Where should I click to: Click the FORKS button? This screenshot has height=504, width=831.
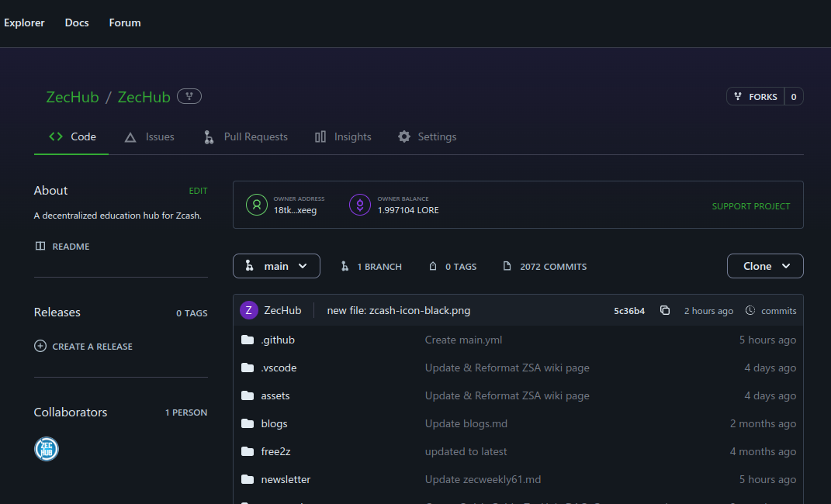(x=755, y=96)
